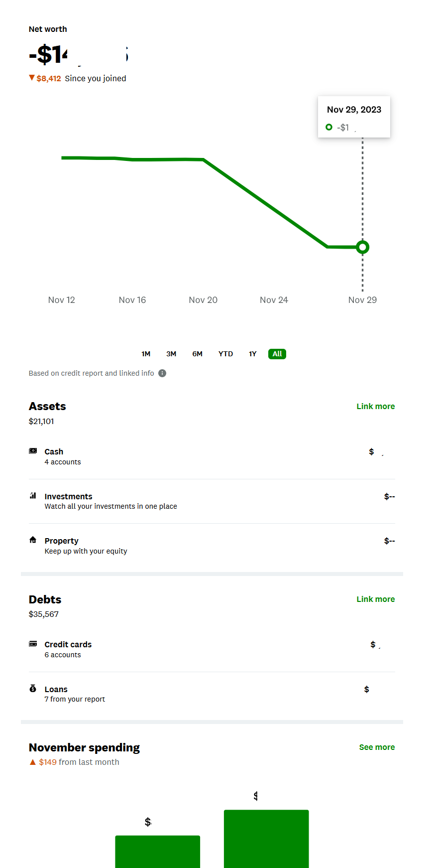Show year-to-date (YTD) range
434x868 pixels.
click(225, 354)
